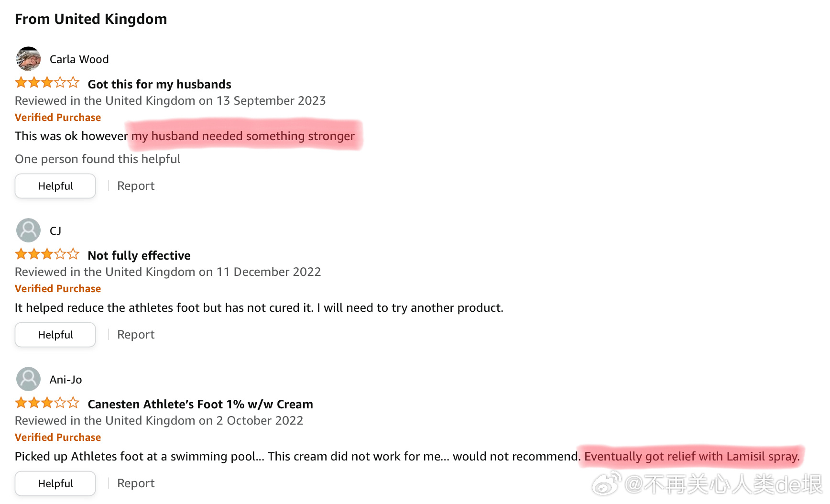Report Ani-Jo's Canesten review

pyautogui.click(x=136, y=483)
